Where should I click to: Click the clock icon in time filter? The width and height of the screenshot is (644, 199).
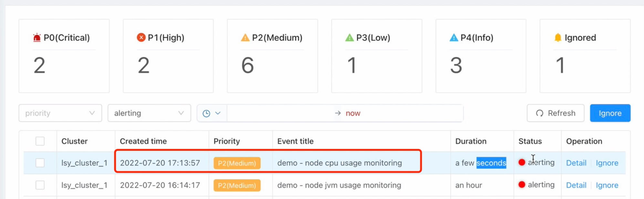[206, 113]
